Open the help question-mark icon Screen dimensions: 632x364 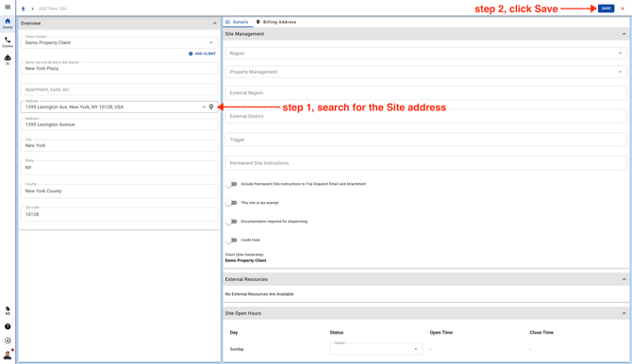pos(8,326)
